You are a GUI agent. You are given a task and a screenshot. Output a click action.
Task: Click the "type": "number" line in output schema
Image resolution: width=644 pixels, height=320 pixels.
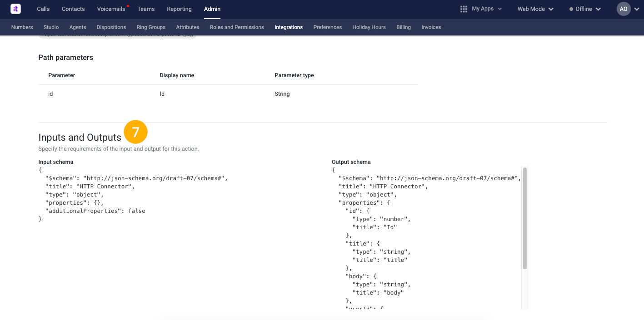tap(381, 219)
